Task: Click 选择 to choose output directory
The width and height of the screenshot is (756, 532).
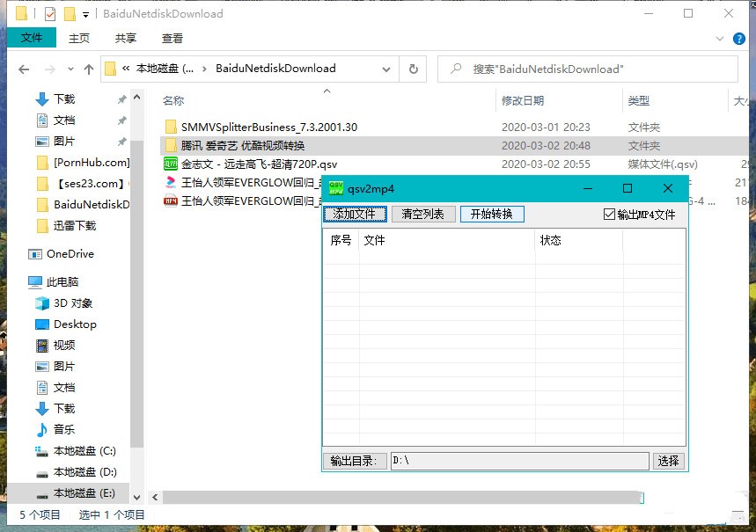Action: point(668,461)
